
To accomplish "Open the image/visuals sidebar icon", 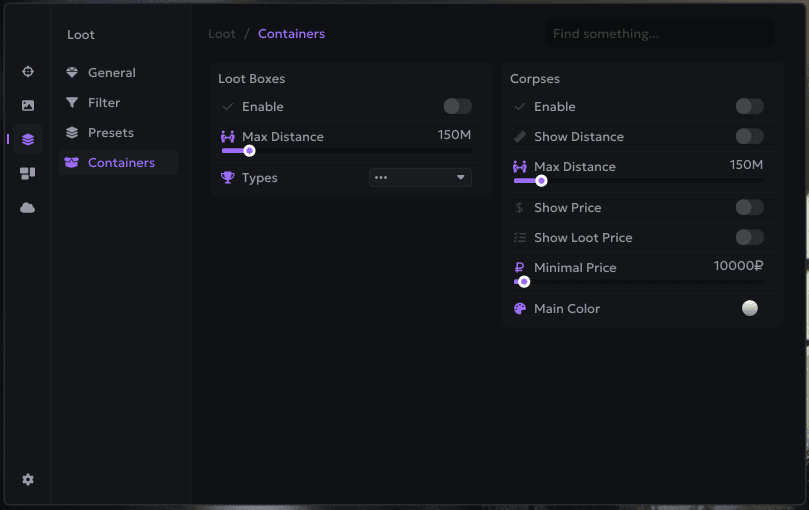I will tap(28, 105).
